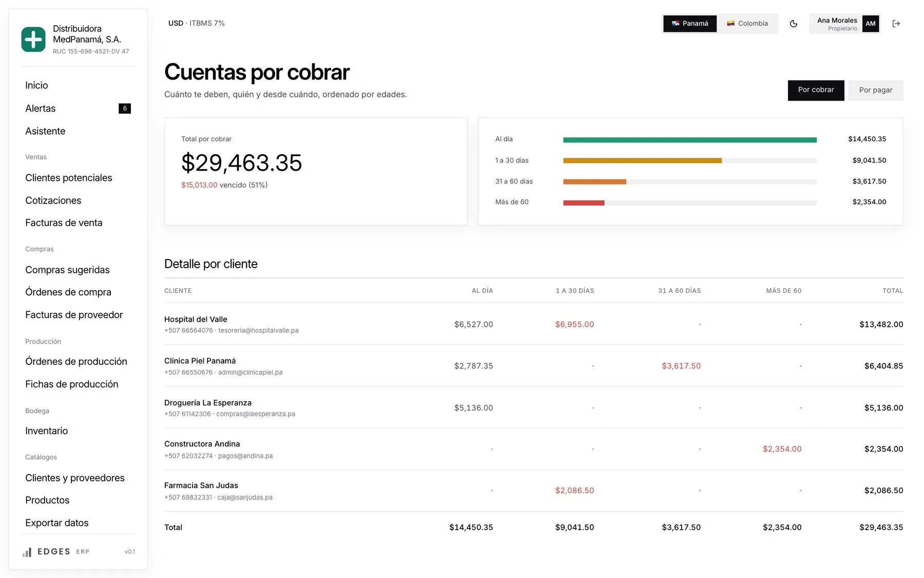Click Hospital del Valle overdue $6,955.00
Image resolution: width=924 pixels, height=578 pixels.
point(574,324)
